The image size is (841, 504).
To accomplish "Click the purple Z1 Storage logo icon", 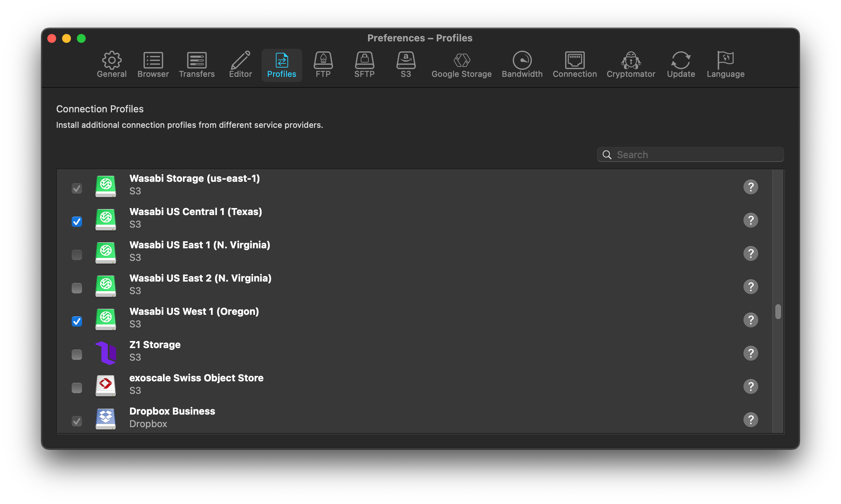I will [106, 353].
